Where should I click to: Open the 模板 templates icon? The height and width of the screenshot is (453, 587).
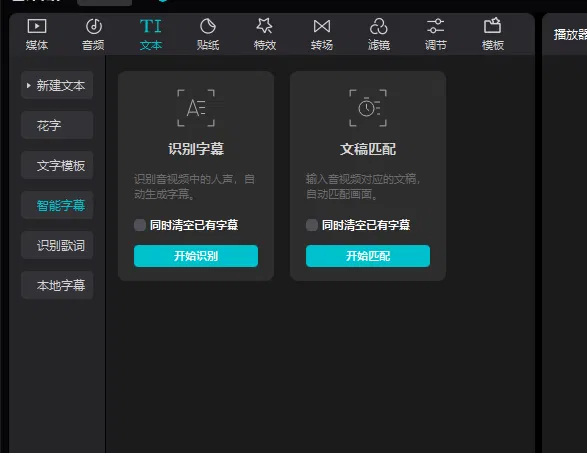pos(492,26)
